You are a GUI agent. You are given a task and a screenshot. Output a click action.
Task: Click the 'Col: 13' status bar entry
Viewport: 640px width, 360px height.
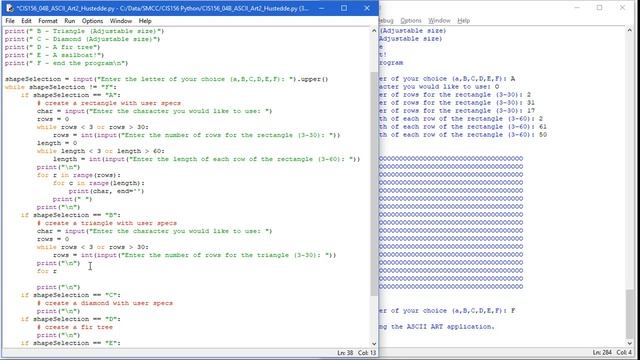coord(367,353)
